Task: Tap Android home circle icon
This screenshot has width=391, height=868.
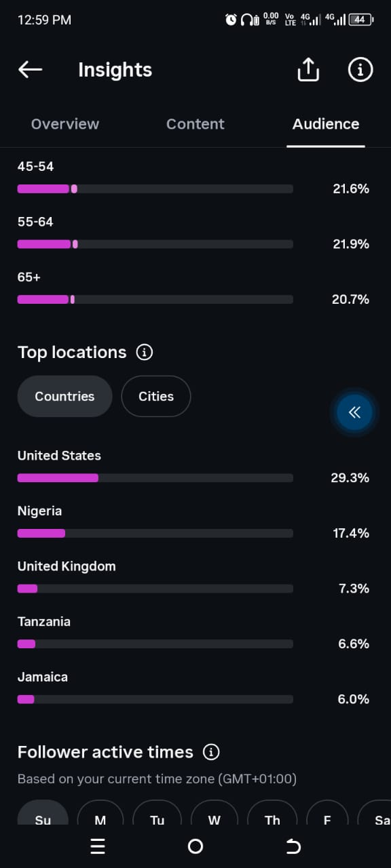Action: [x=195, y=846]
